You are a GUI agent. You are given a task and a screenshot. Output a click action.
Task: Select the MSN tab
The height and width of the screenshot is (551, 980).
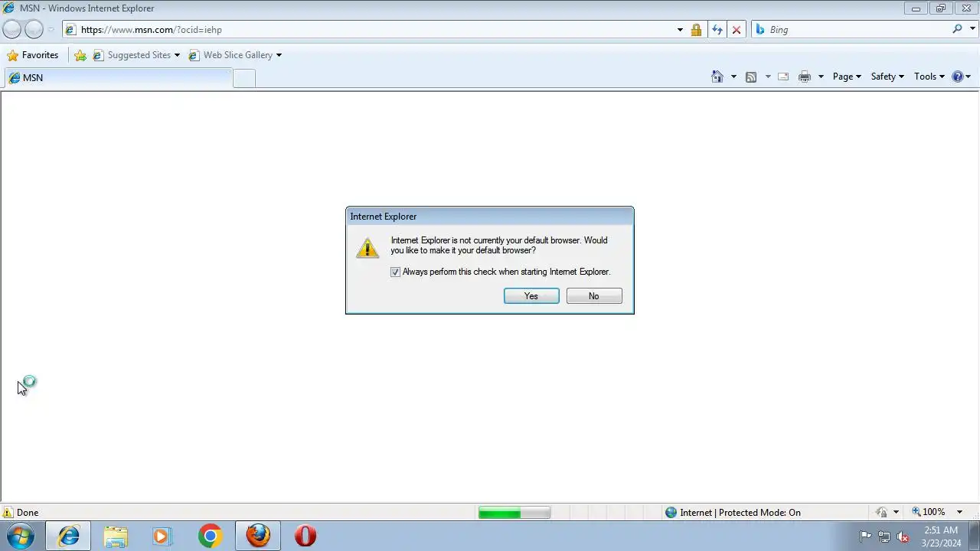[118, 77]
